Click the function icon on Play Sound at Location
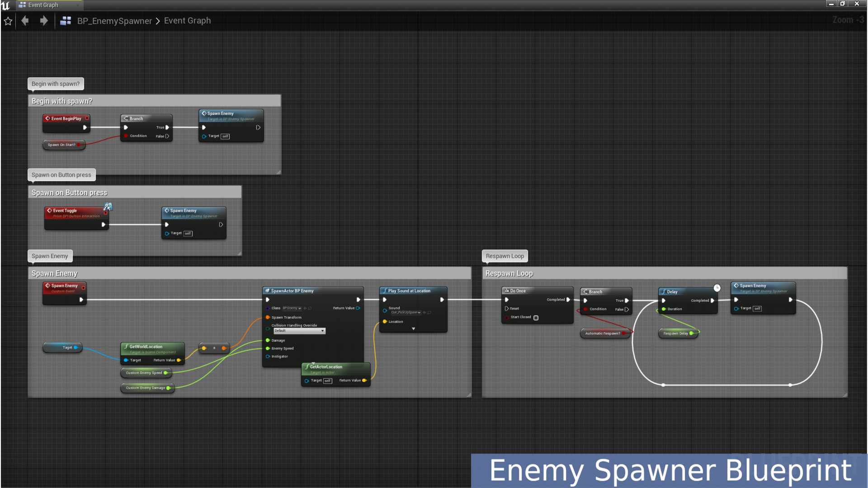Image resolution: width=868 pixels, height=488 pixels. [x=385, y=291]
